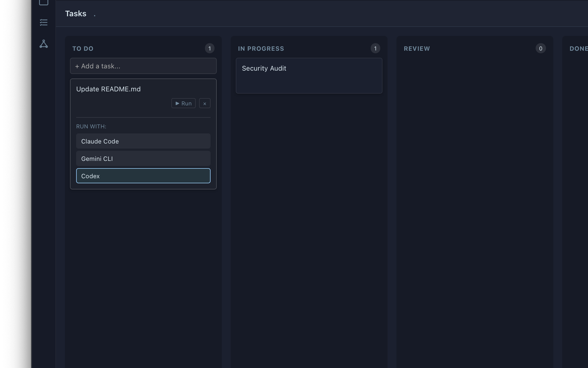Select Codex as the runner
This screenshot has width=588, height=368.
pos(143,176)
